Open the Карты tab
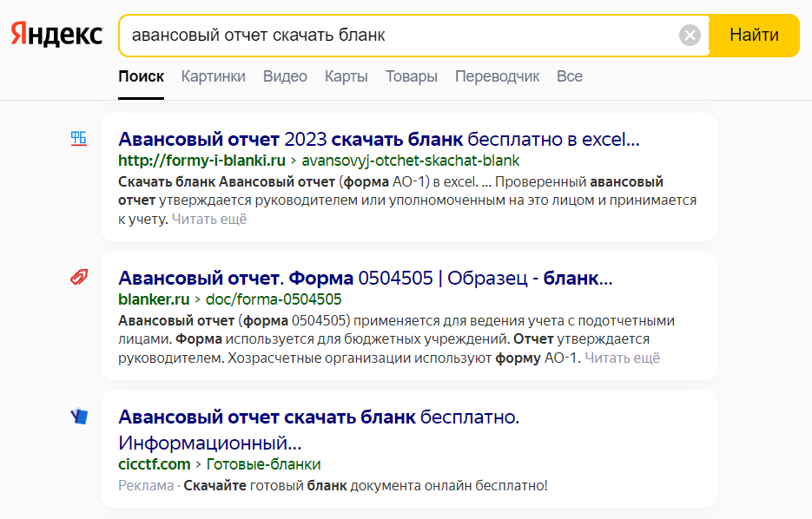This screenshot has height=519, width=812. [x=346, y=76]
